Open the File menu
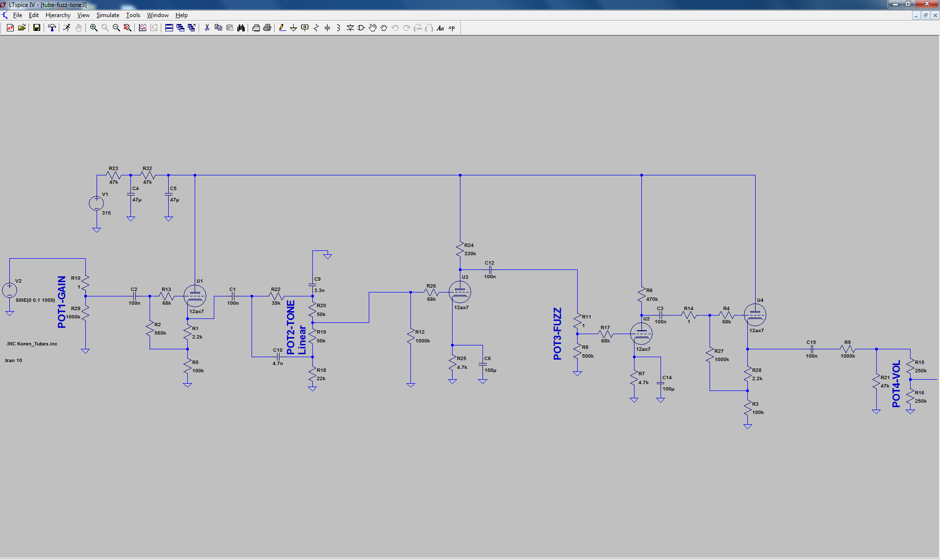Screen dimensions: 940x560 [18, 15]
